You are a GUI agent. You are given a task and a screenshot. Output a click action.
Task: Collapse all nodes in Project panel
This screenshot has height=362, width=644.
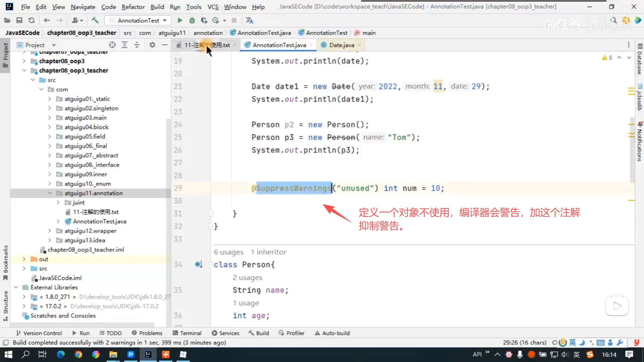137,45
